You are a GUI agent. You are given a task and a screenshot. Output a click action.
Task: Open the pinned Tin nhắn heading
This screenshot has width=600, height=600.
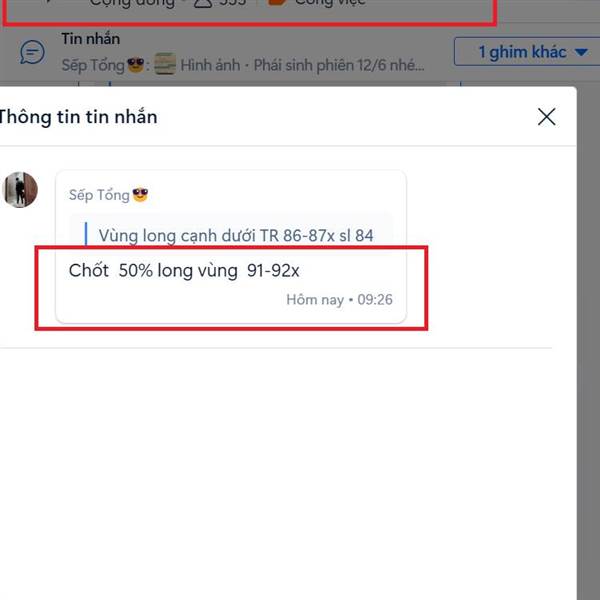tap(91, 39)
